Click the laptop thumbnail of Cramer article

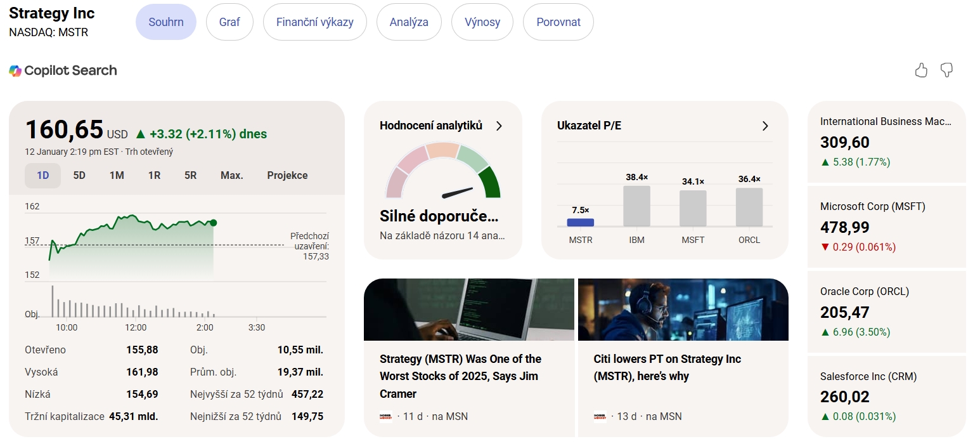tap(469, 310)
